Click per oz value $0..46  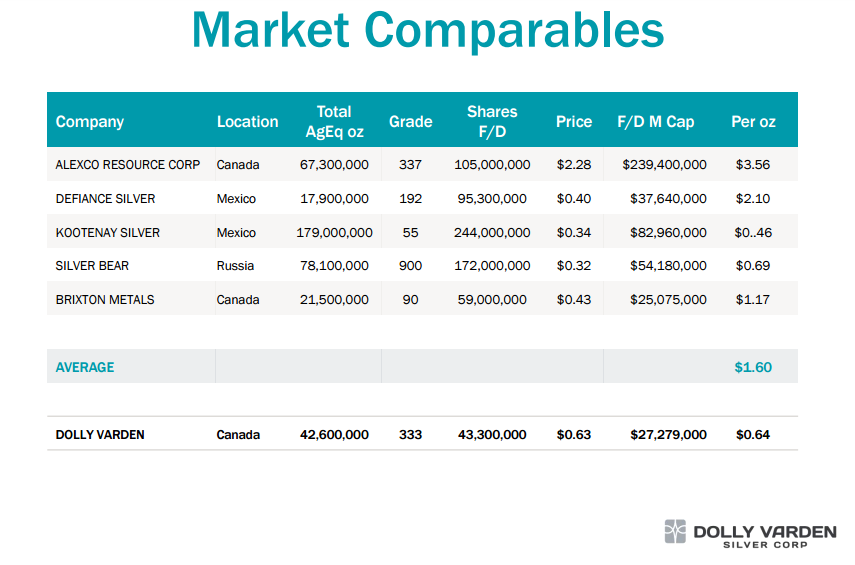point(753,233)
